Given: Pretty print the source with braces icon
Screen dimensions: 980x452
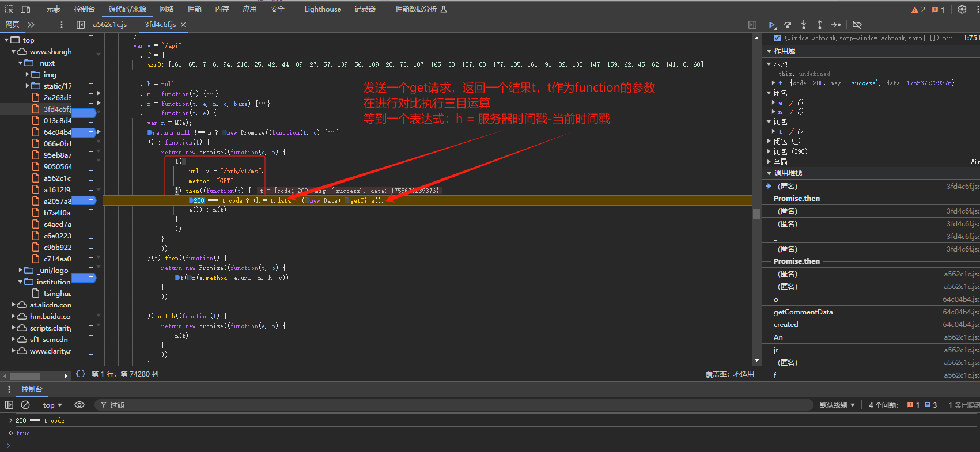Looking at the screenshot, I should (81, 374).
